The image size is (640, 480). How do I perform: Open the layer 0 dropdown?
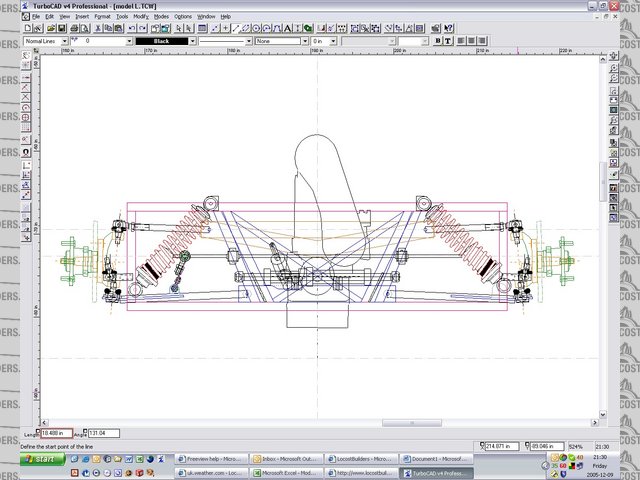(129, 41)
